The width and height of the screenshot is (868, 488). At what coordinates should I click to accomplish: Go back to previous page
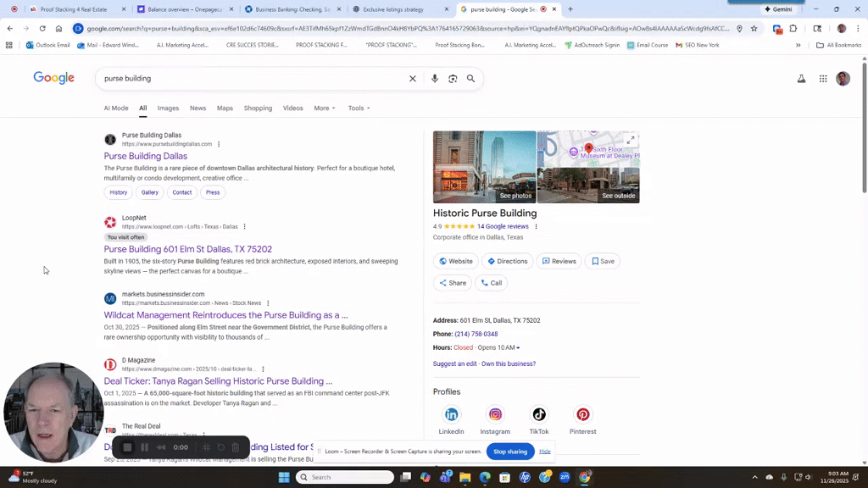point(10,28)
